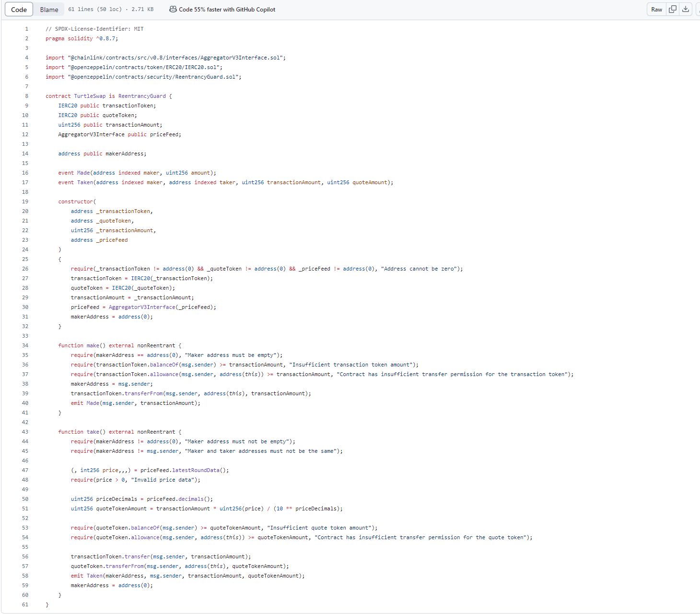
Task: Open 'Code 55% faster with GitHub Copilot' link
Action: click(x=227, y=10)
